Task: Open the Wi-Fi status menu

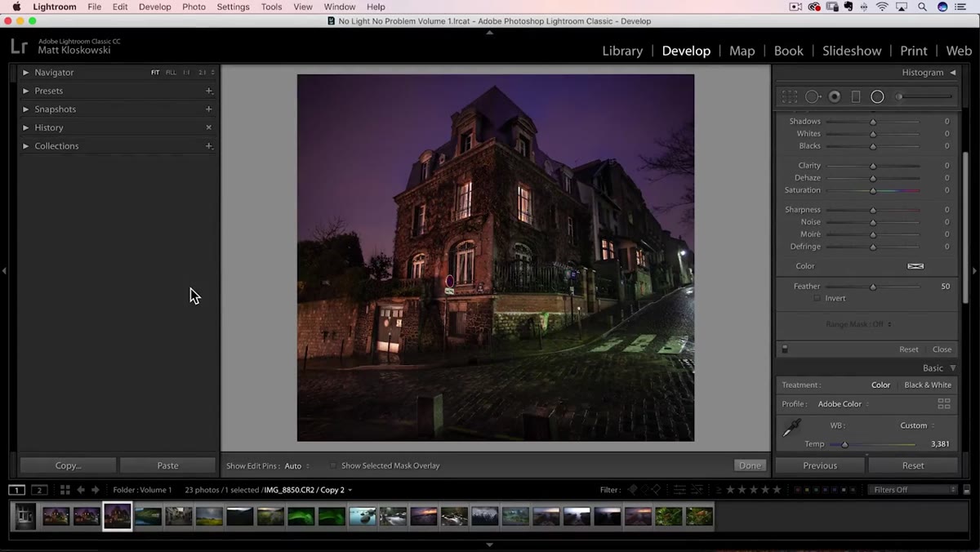Action: pos(882,7)
